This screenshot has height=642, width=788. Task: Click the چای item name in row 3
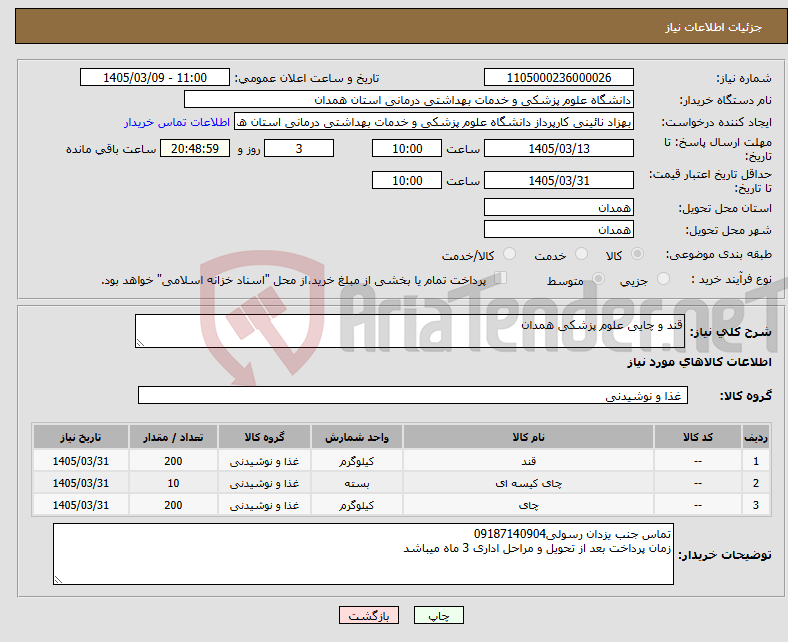coord(528,505)
